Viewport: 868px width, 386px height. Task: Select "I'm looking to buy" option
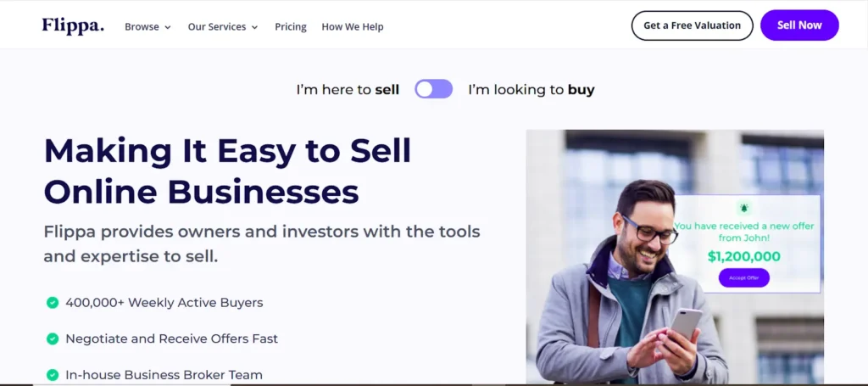531,89
